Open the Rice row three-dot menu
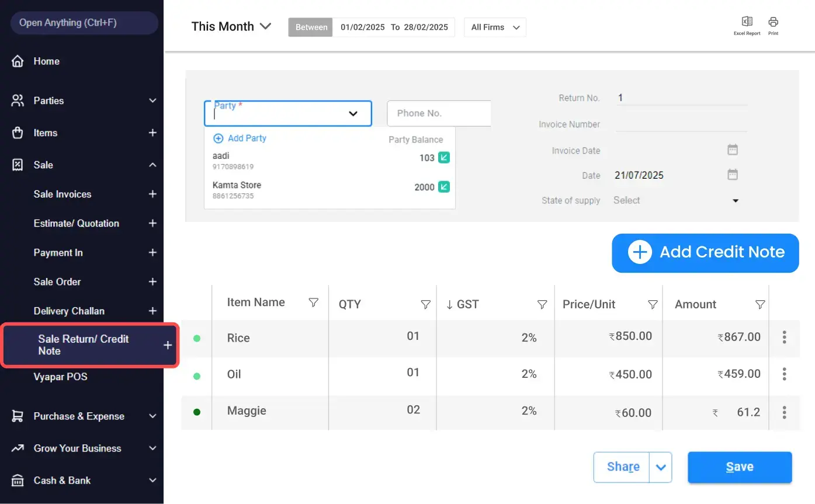This screenshot has width=815, height=504. (x=784, y=337)
